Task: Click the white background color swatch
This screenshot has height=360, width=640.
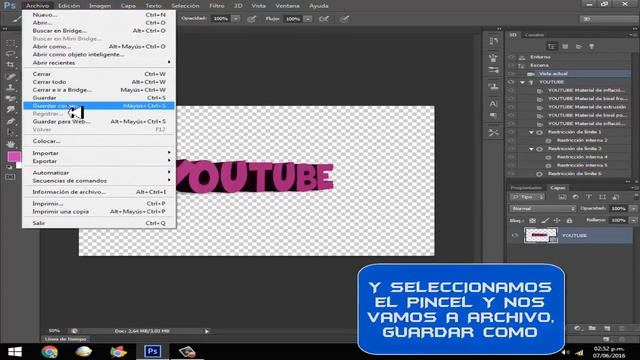Action: pyautogui.click(x=19, y=165)
